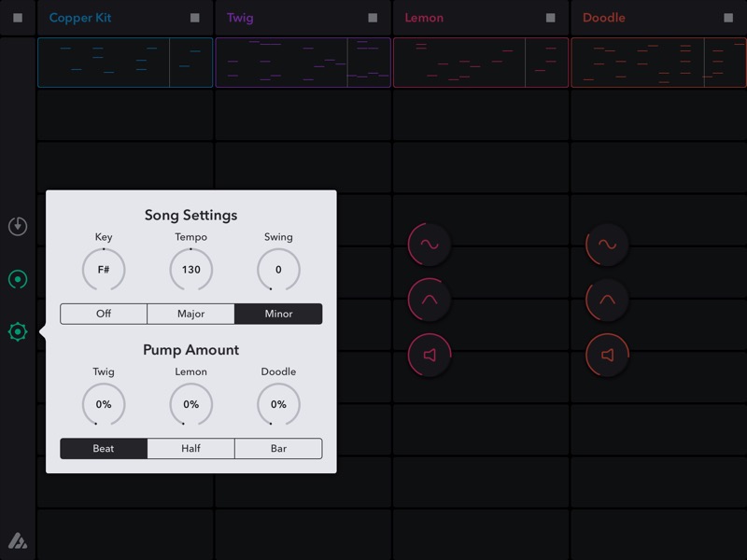Launch the Copper Kit clip
This screenshot has height=560, width=747.
coord(125,63)
